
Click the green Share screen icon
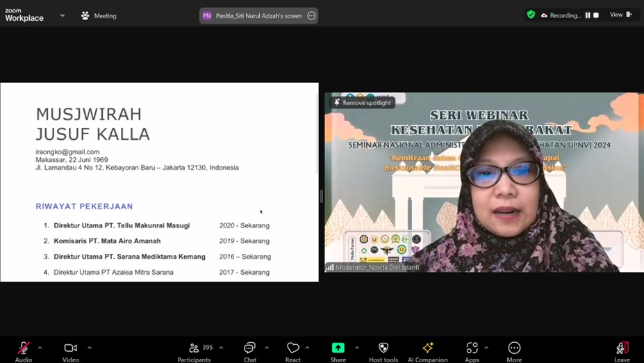[338, 348]
